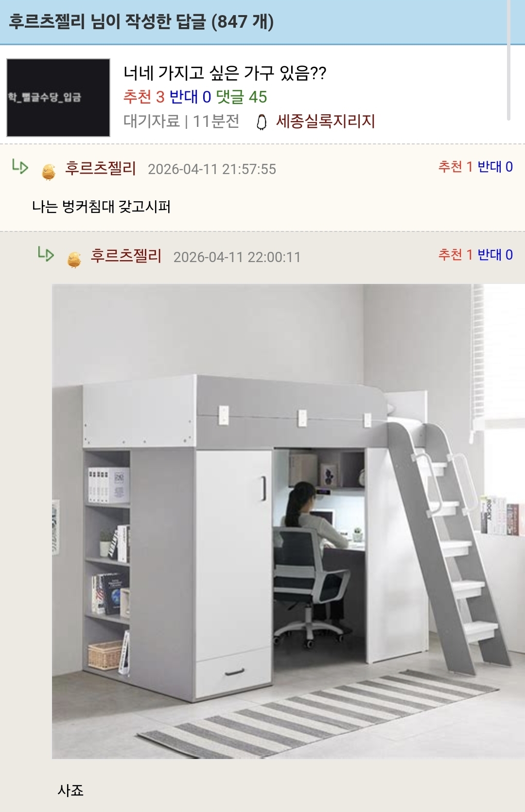The height and width of the screenshot is (812, 525).
Task: Open author profile 세종실록지리지
Action: point(325,121)
